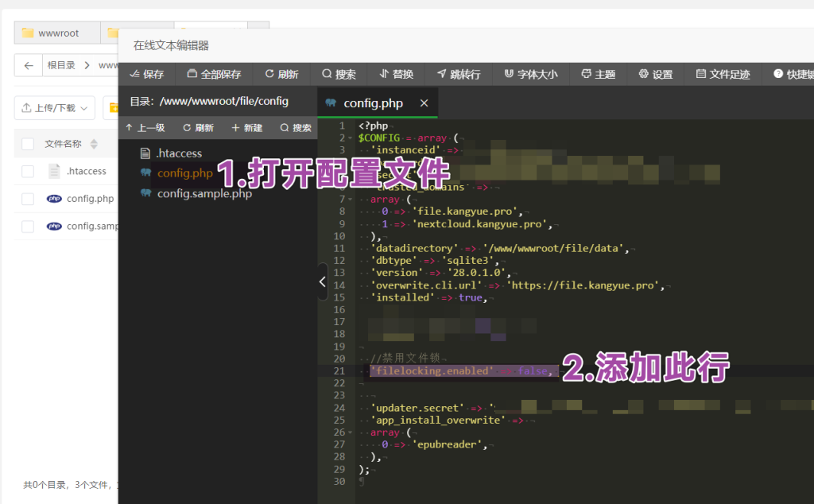The width and height of the screenshot is (814, 504).
Task: Click the back arrow in file manager
Action: click(29, 65)
